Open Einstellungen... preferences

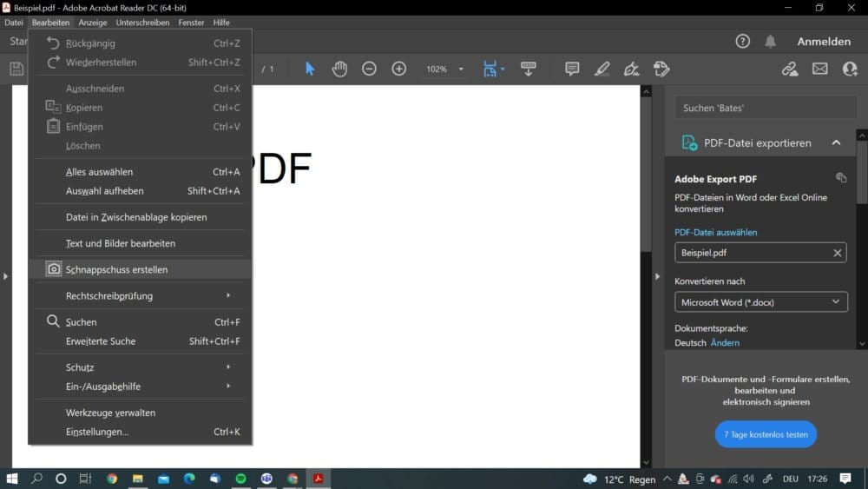tap(140, 432)
